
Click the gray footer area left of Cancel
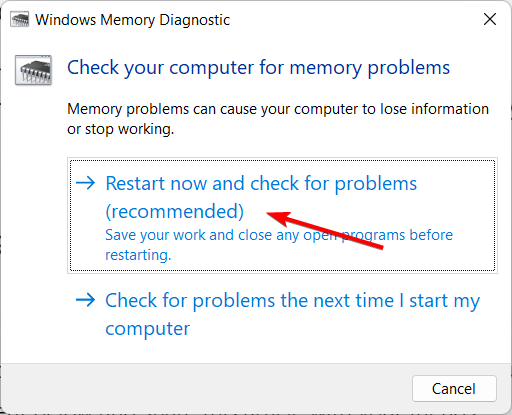tap(207, 389)
